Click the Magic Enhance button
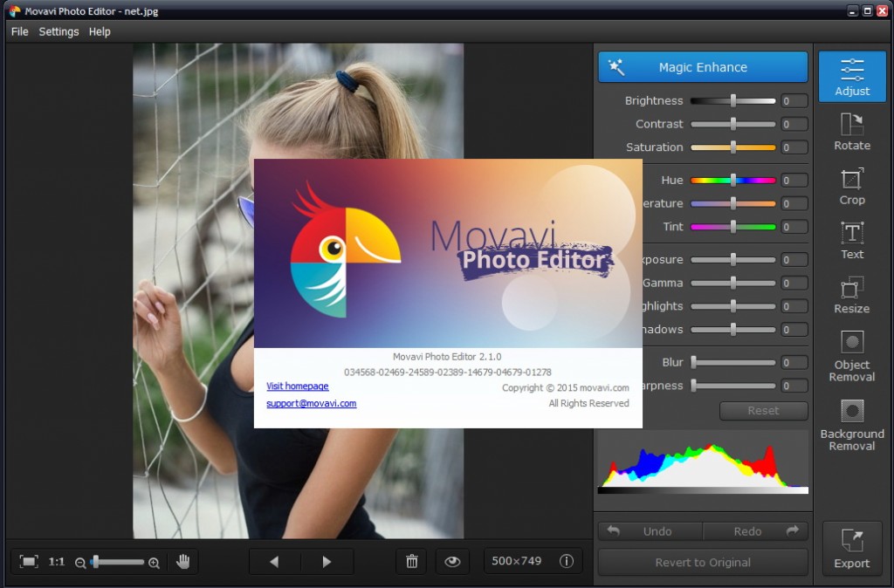Viewport: 894px width, 588px height. (x=703, y=67)
